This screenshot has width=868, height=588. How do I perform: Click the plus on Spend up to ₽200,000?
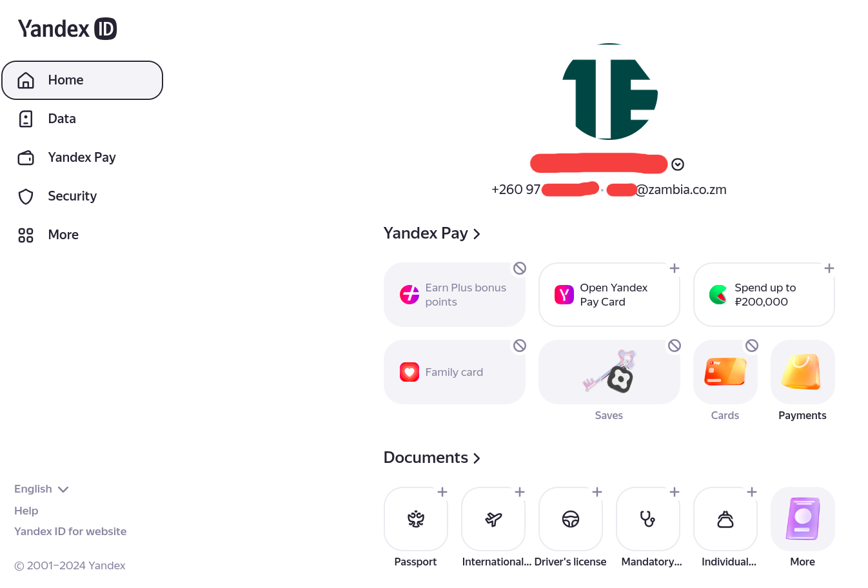click(x=829, y=268)
